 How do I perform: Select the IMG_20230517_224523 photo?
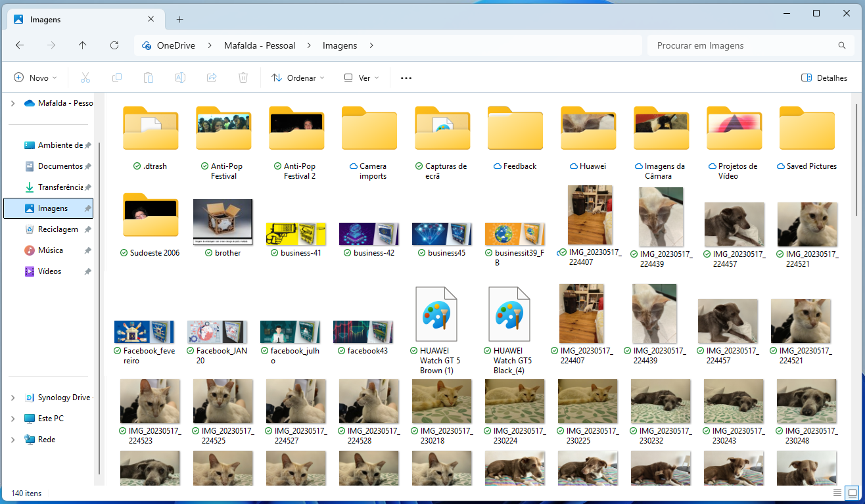point(150,401)
